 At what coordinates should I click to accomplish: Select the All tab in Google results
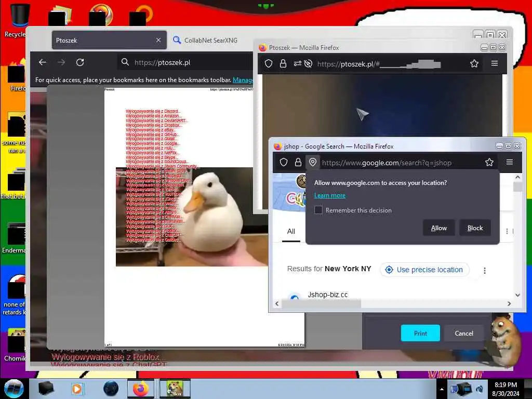tap(291, 231)
